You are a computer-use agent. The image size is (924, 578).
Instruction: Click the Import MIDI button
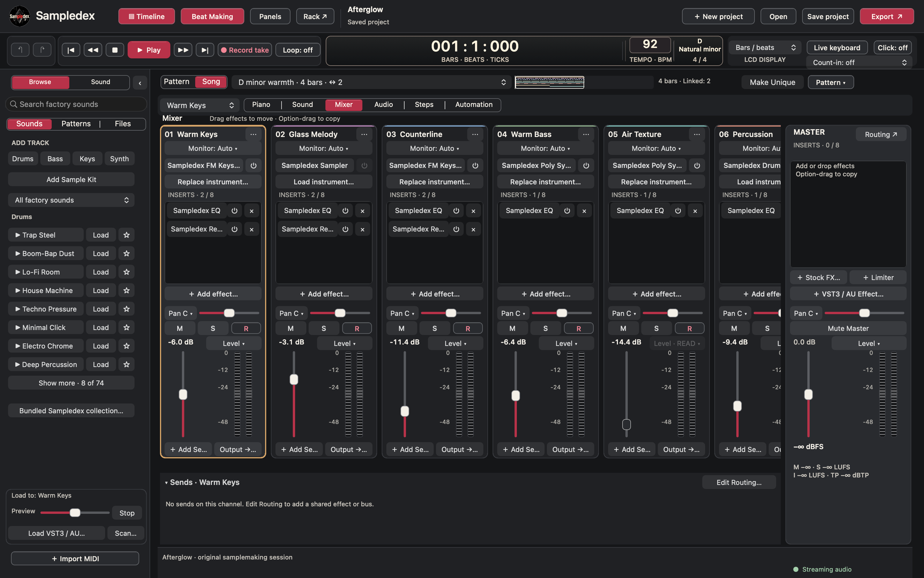tap(75, 559)
